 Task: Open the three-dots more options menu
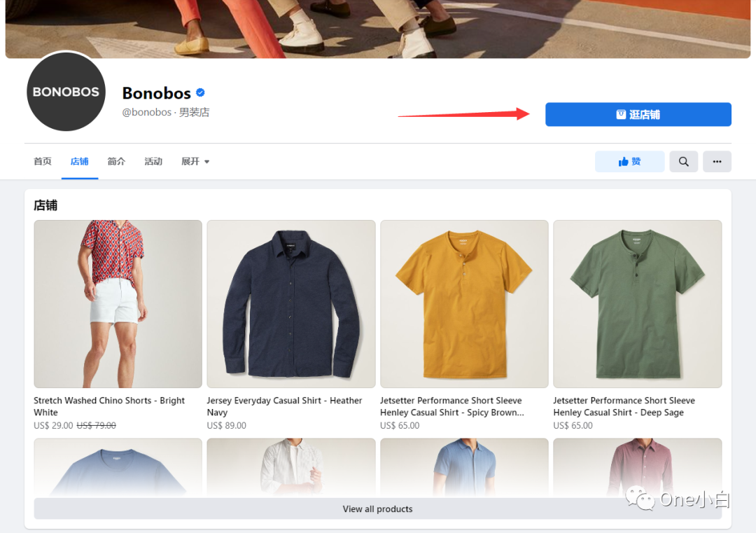[x=717, y=162]
